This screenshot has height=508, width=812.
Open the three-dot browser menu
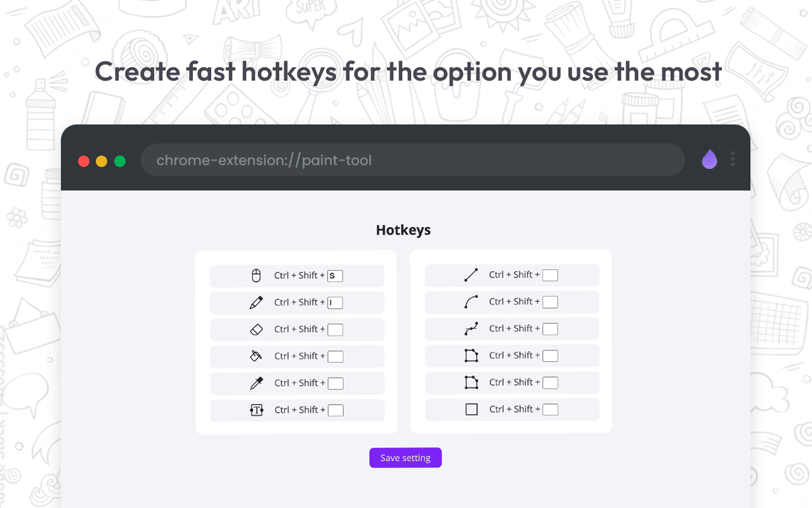pos(733,159)
